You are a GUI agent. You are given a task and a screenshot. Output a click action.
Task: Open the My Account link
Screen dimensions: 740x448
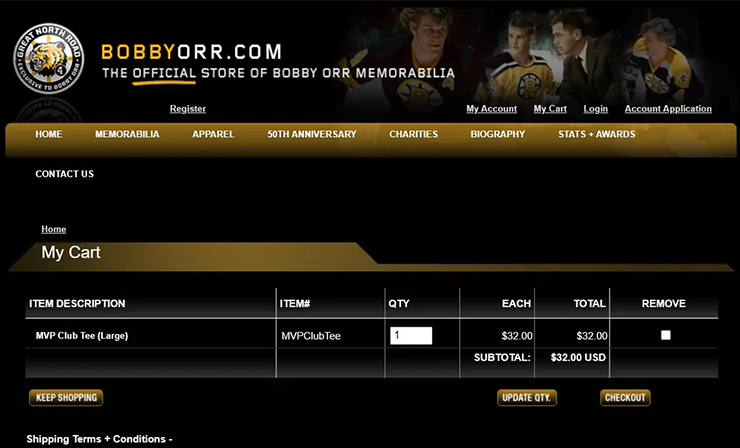pyautogui.click(x=491, y=109)
